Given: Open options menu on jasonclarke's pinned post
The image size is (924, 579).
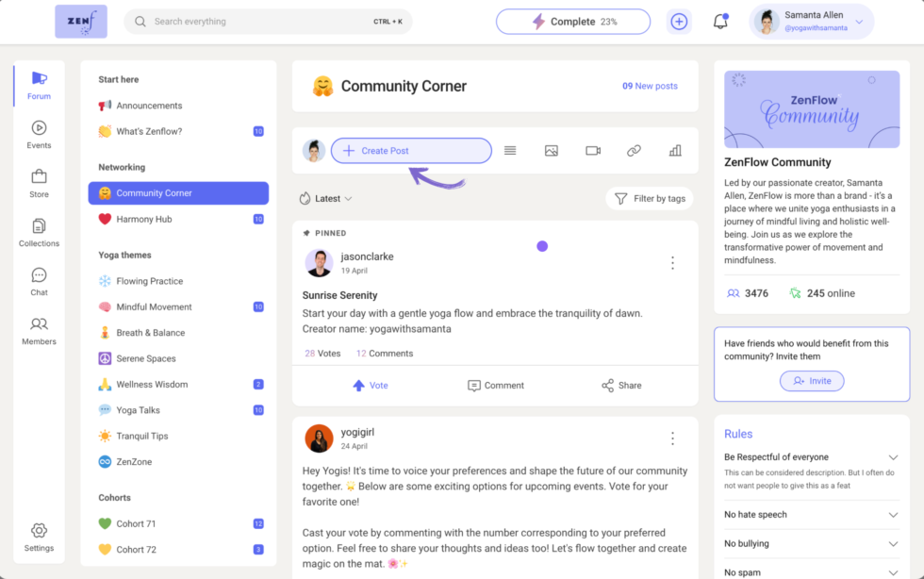Looking at the screenshot, I should click(x=672, y=262).
